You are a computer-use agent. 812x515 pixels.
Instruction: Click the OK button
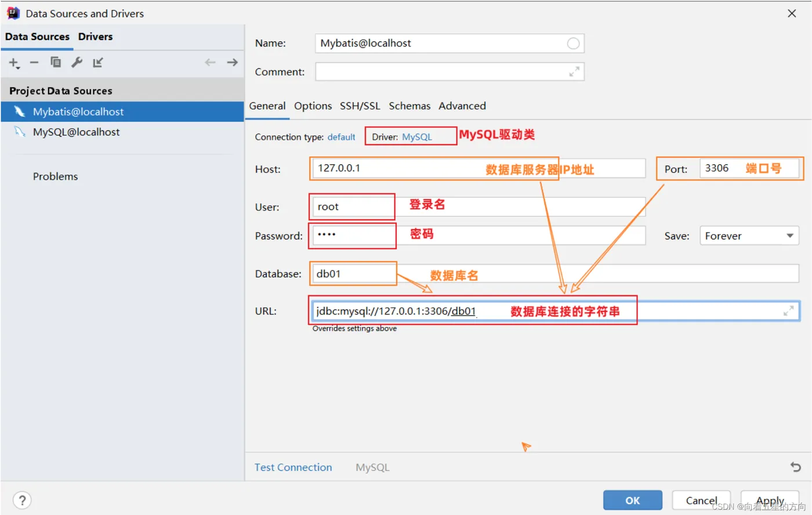click(x=632, y=501)
